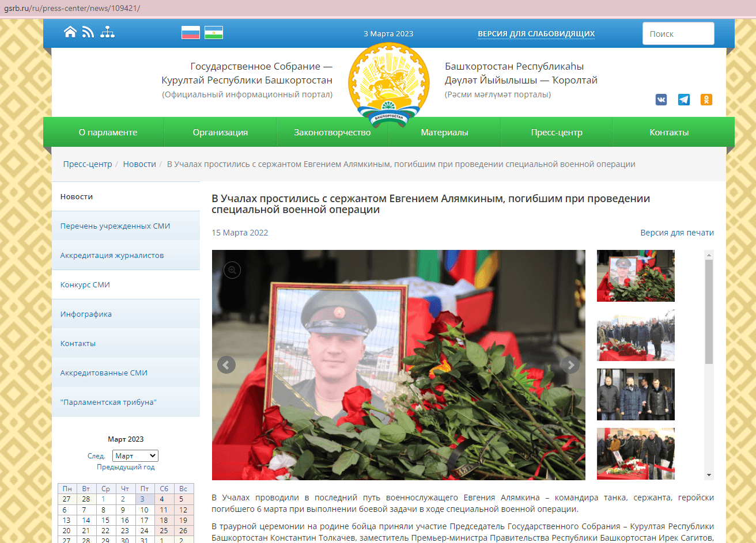Go to the home page icon
This screenshot has width=756, height=543.
pyautogui.click(x=70, y=32)
